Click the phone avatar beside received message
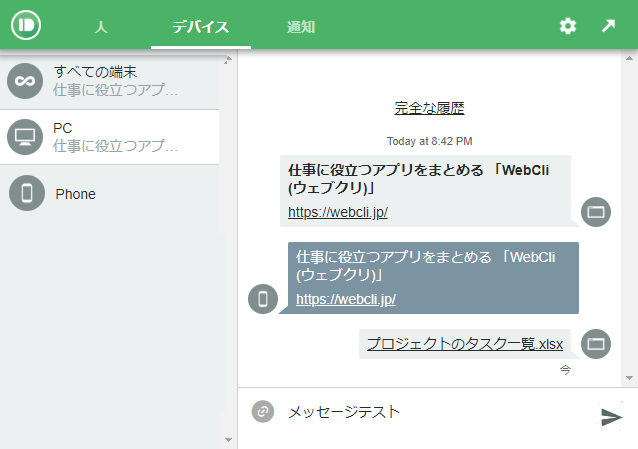Viewport: 638px width, 449px height. tap(263, 298)
